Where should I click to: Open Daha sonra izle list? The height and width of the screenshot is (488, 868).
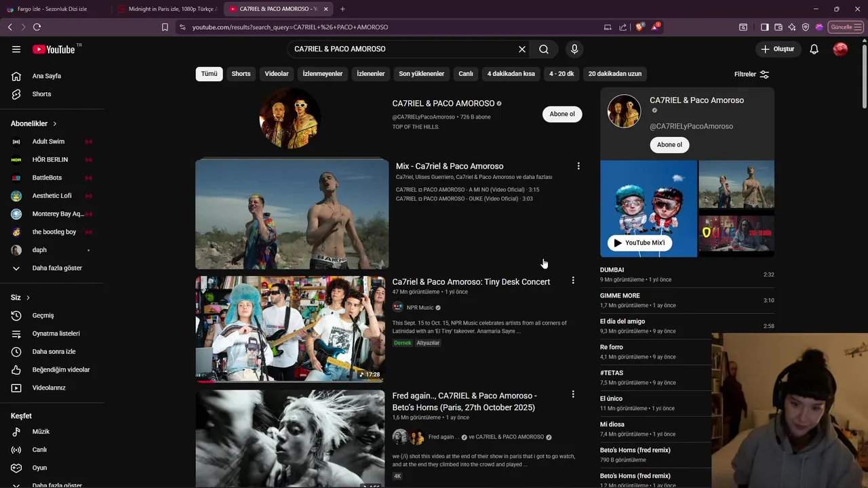tap(52, 352)
